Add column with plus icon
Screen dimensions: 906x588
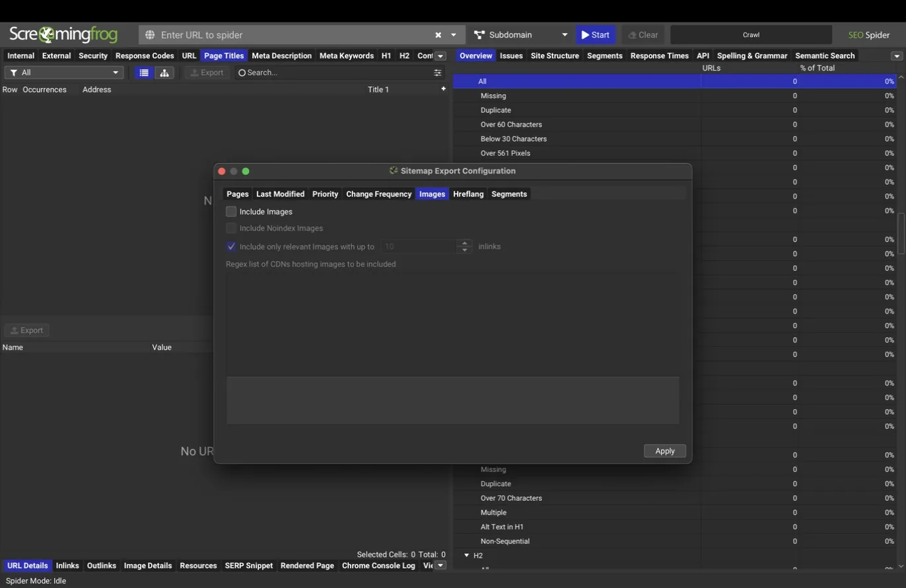(x=443, y=88)
